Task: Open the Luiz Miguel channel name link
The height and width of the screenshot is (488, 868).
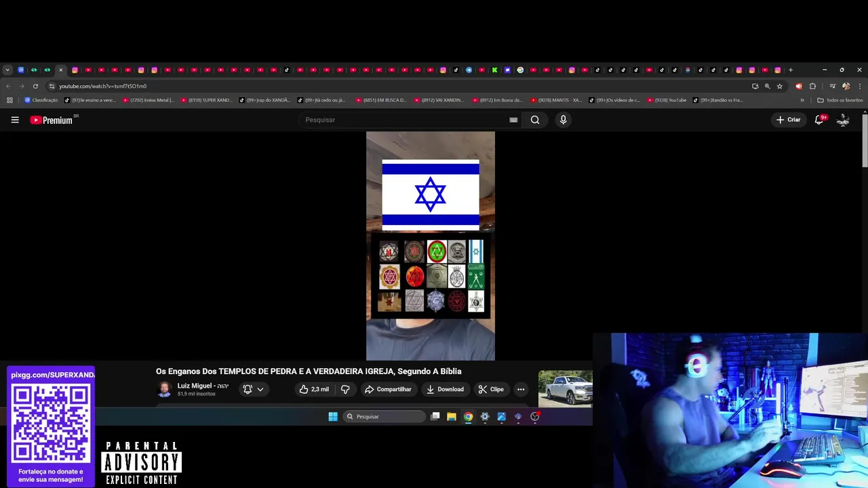Action: 203,386
